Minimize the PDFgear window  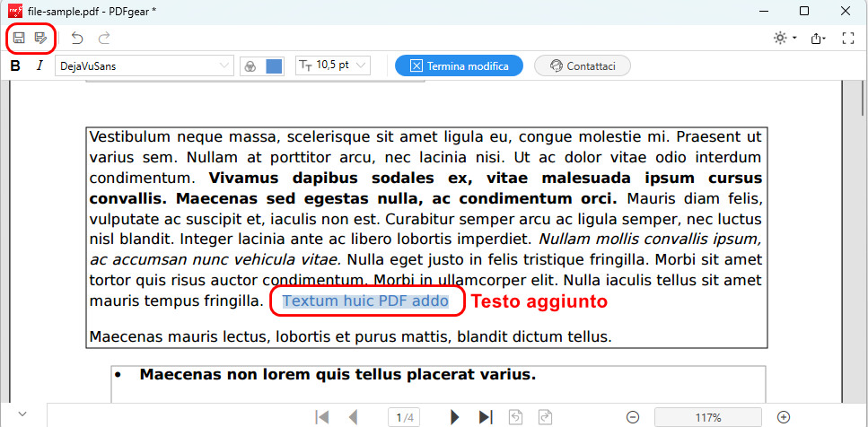[x=765, y=11]
